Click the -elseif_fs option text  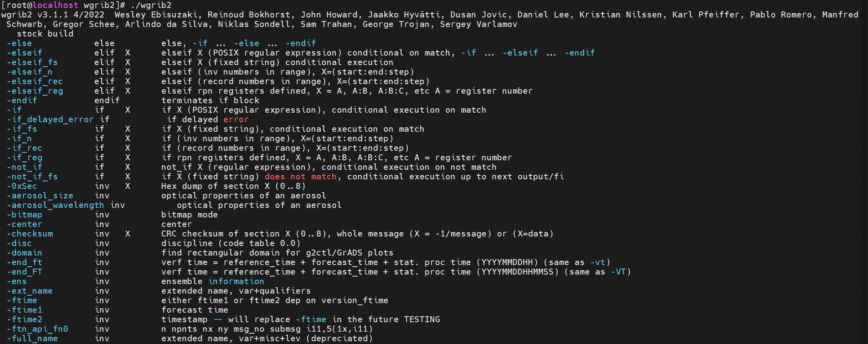pyautogui.click(x=32, y=62)
